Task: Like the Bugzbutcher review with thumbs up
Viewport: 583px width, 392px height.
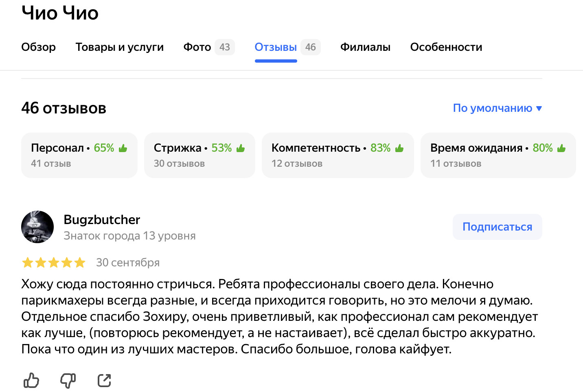Action: 31,381
